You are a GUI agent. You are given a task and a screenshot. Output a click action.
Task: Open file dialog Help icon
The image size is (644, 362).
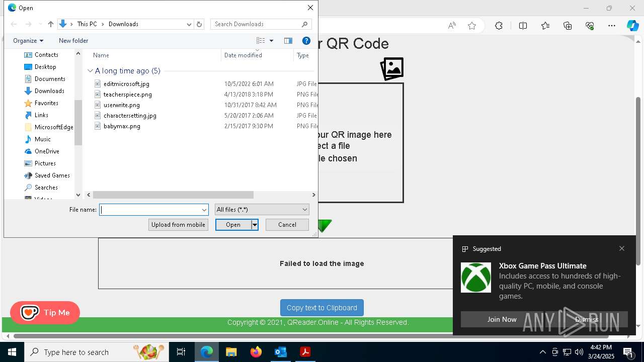pos(306,41)
